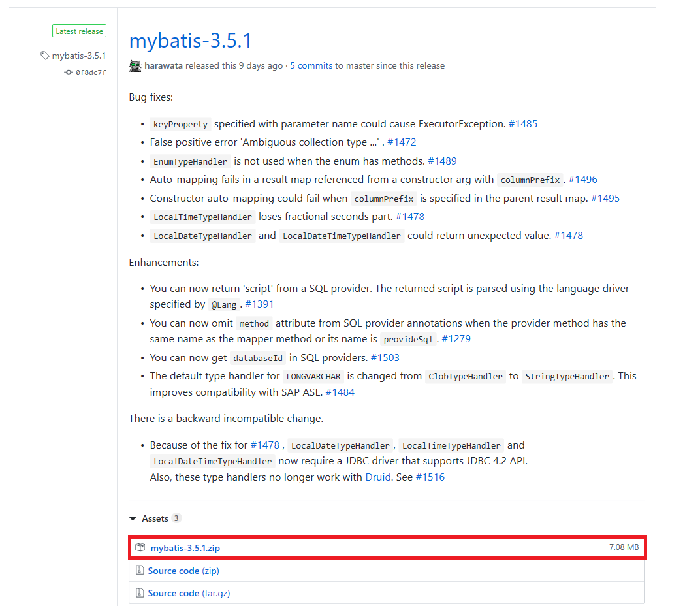Click the Assets heading label
Viewport: 700px width, 606px height.
(155, 518)
